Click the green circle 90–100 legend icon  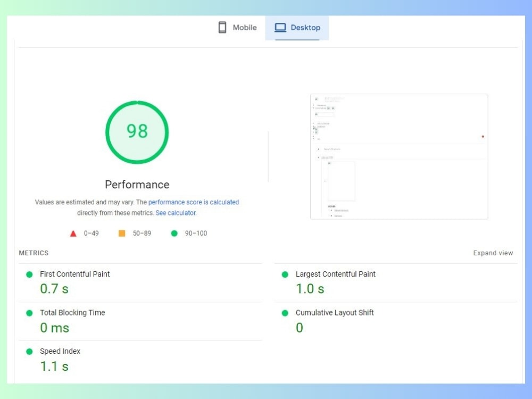(174, 233)
